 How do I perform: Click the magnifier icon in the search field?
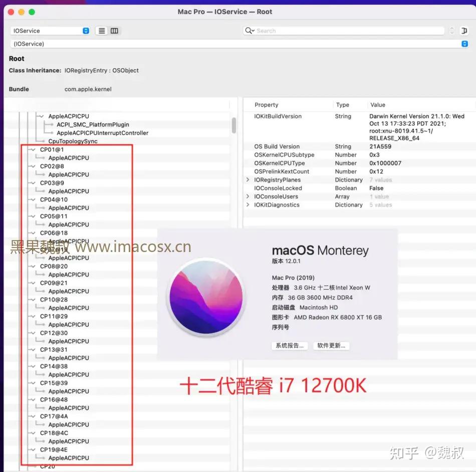pyautogui.click(x=249, y=31)
